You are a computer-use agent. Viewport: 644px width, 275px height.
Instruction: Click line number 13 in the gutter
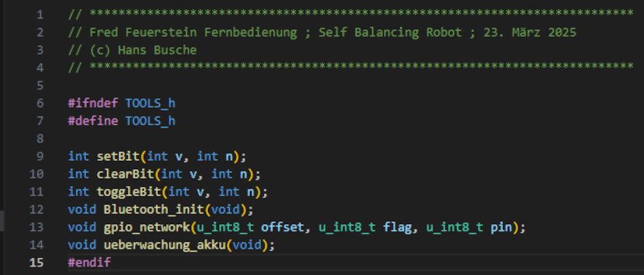36,227
